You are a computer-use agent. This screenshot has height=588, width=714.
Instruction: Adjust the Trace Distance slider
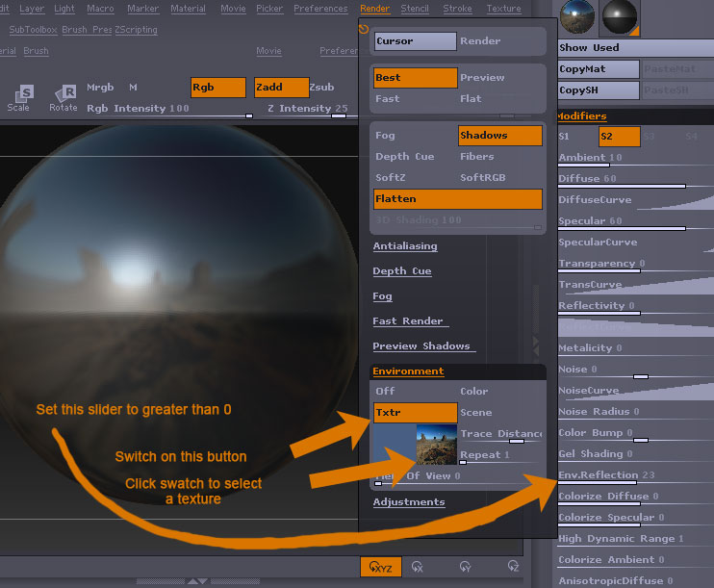[x=501, y=436]
